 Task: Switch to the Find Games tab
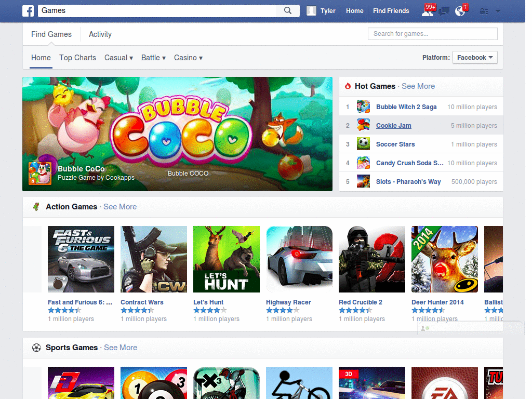coord(51,34)
